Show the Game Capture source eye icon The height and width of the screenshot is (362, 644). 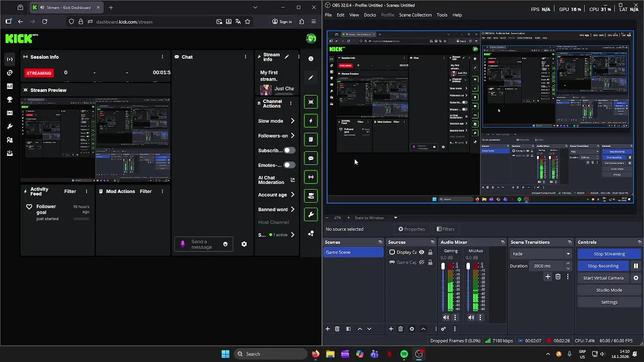(422, 262)
